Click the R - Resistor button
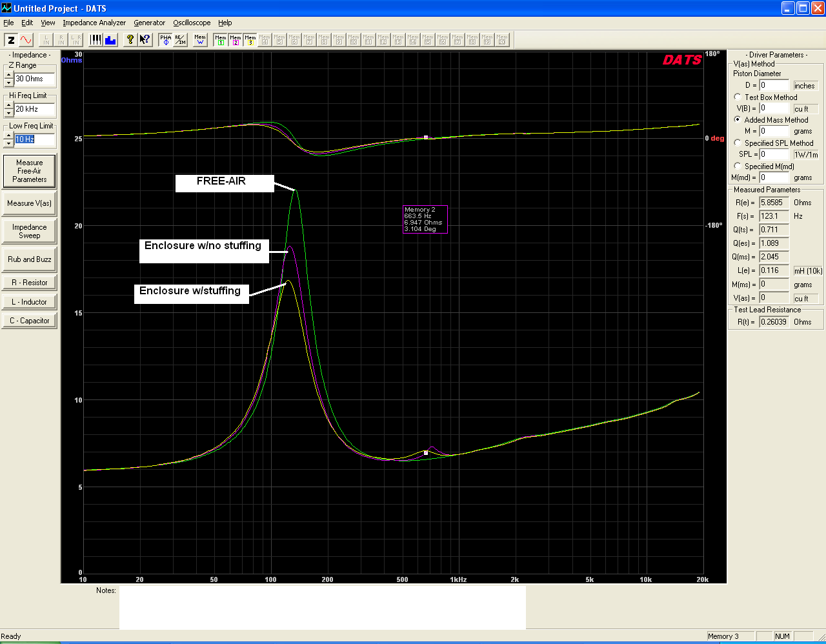This screenshot has height=644, width=826. [x=30, y=283]
